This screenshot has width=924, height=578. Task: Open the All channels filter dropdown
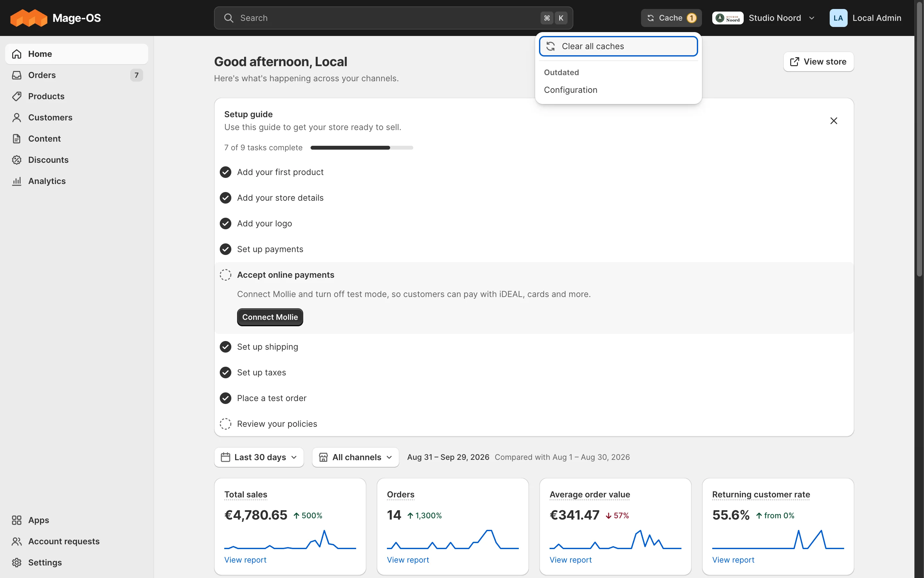[x=355, y=457]
